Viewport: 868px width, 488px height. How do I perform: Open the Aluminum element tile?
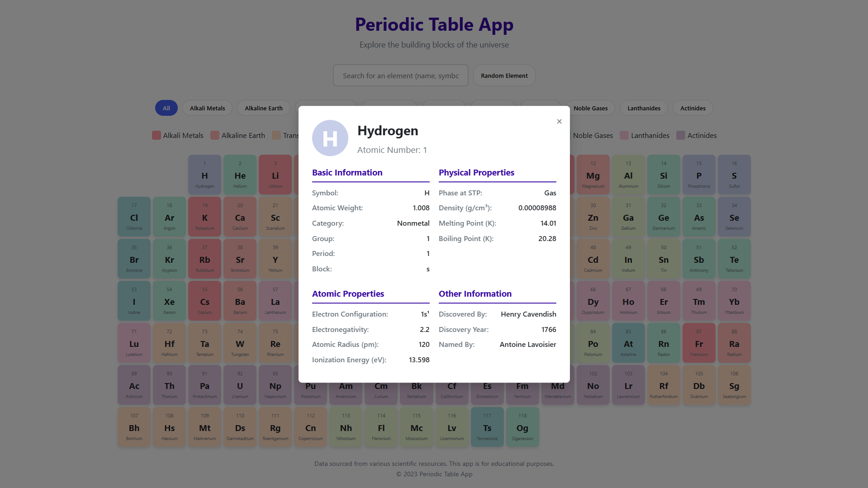tap(628, 175)
